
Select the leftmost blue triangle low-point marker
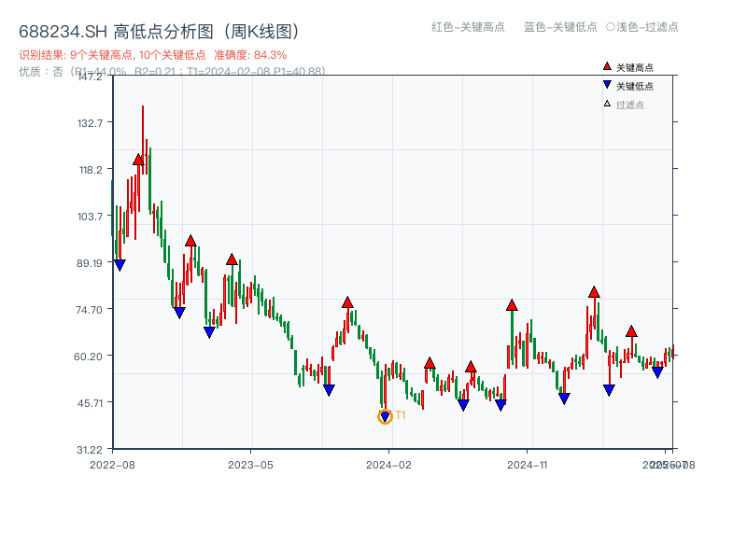pos(120,266)
